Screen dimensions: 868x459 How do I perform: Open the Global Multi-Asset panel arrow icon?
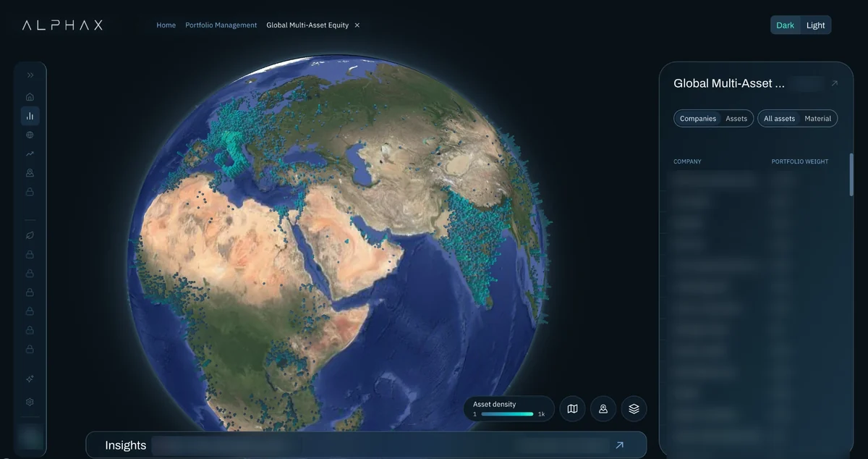point(834,83)
